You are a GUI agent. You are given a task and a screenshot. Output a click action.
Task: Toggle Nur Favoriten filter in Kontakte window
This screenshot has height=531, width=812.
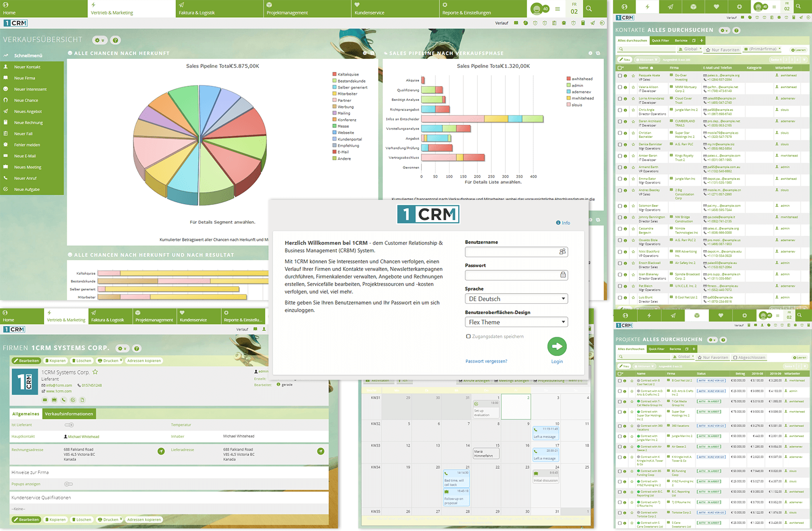tap(722, 50)
